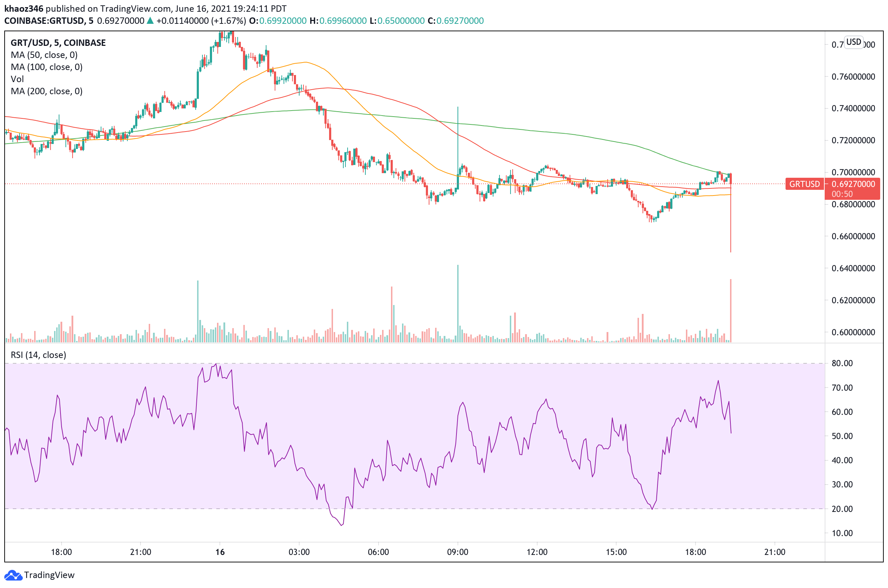The image size is (888, 588).
Task: Click the 0.66000000 price axis label
Action: 853,236
